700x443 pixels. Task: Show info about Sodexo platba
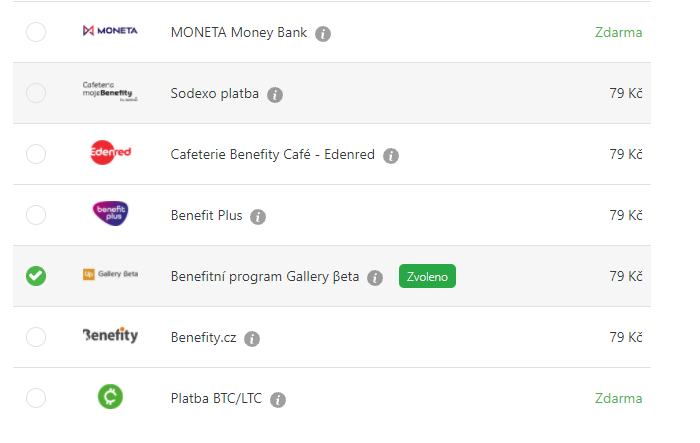(x=275, y=95)
